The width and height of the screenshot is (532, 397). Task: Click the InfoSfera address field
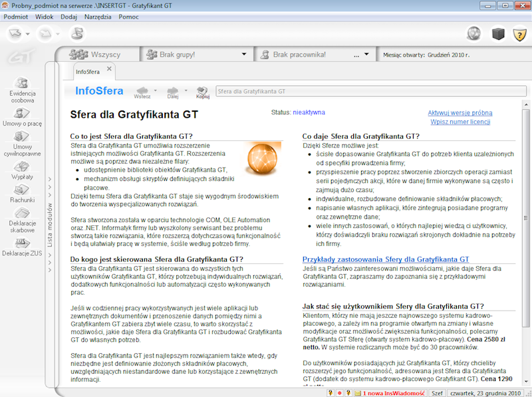click(x=366, y=90)
